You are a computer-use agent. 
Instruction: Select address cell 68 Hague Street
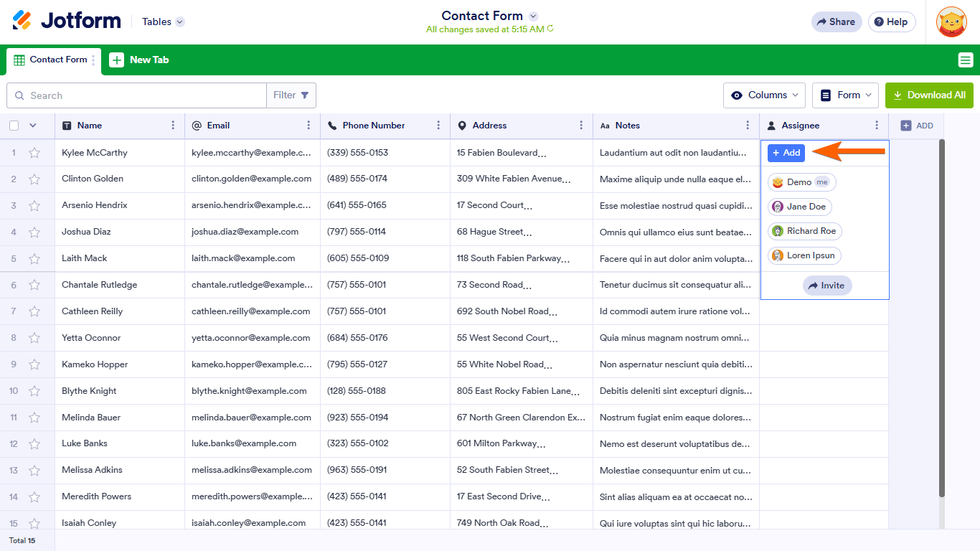522,232
